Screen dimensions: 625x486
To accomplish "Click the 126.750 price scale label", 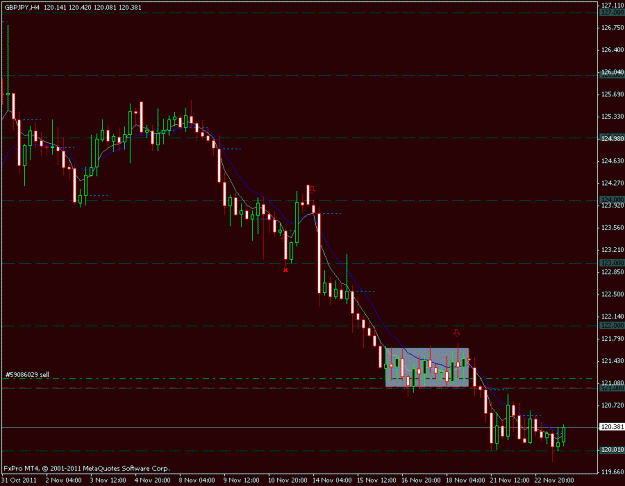I will tap(612, 28).
